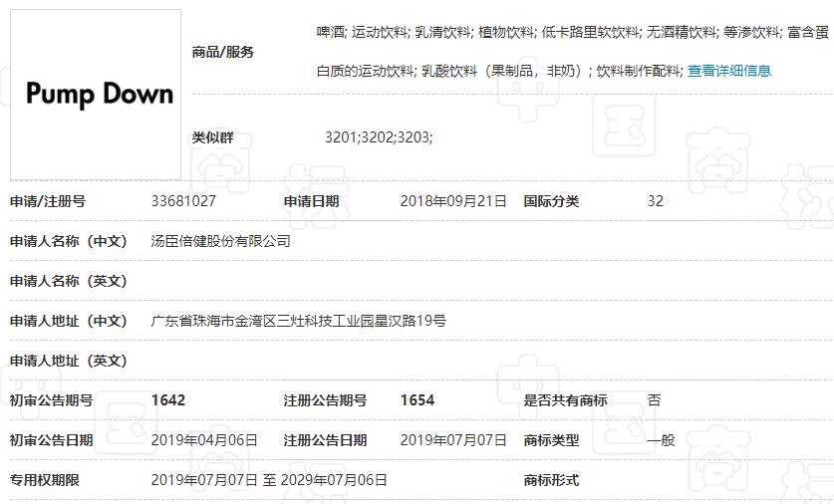Click the 申请/注册号 label
The image size is (834, 504).
pos(48,201)
